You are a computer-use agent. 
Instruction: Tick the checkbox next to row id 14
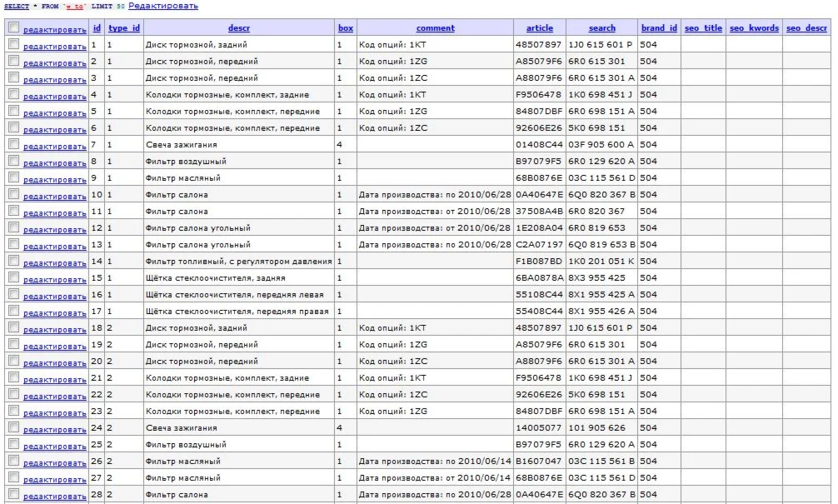[14, 260]
